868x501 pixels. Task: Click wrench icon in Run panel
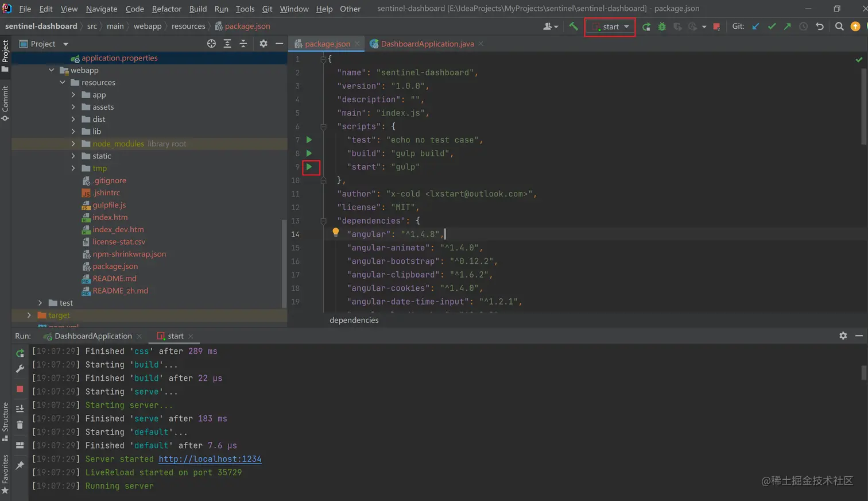click(x=20, y=369)
